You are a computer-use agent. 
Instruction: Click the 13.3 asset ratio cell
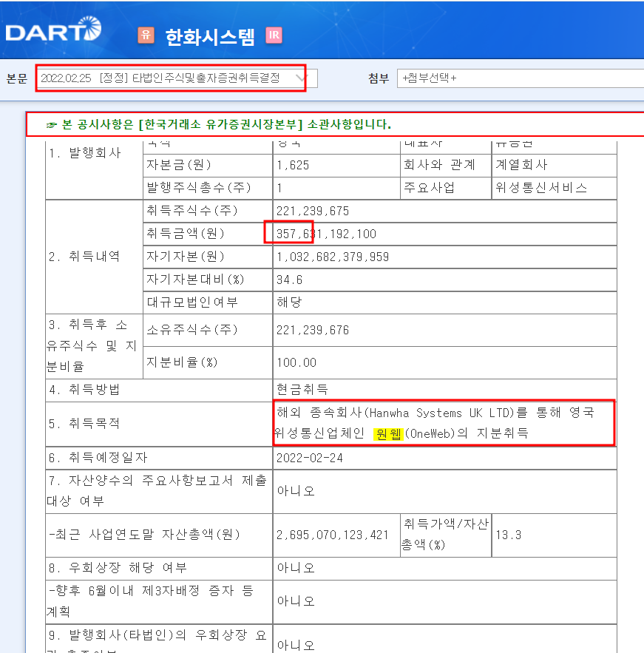click(554, 535)
